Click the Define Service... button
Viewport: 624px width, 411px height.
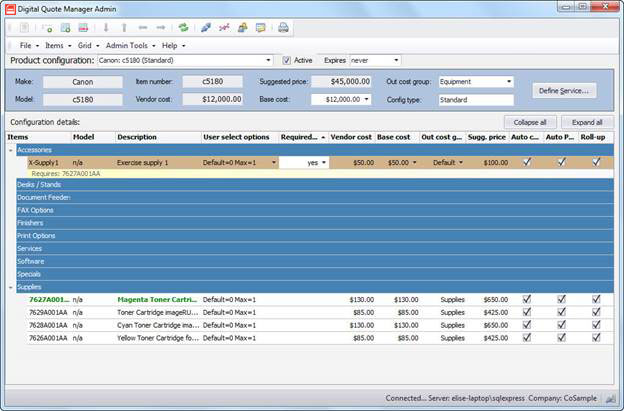563,91
